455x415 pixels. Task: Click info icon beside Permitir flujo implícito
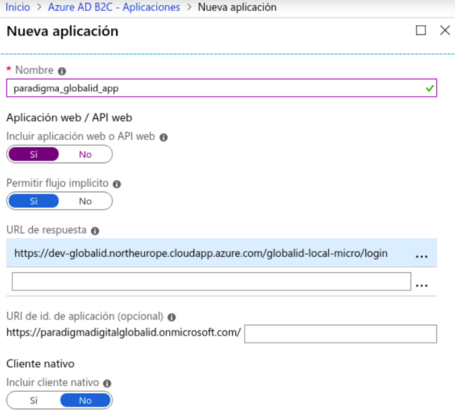tap(117, 184)
